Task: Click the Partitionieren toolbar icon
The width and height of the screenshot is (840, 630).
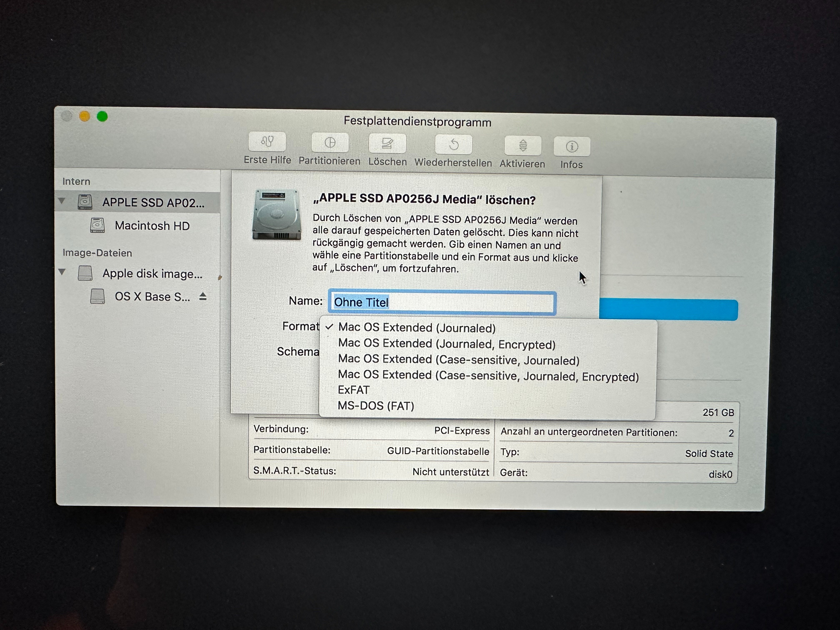Action: click(330, 143)
